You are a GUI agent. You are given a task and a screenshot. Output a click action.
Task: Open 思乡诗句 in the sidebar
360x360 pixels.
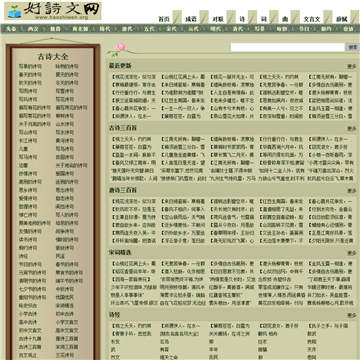pos(28,190)
